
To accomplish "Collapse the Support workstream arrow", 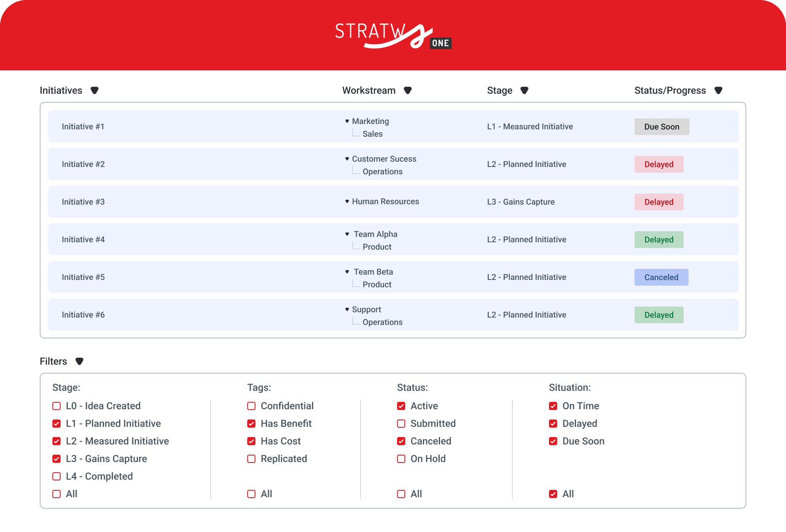I will tap(347, 309).
